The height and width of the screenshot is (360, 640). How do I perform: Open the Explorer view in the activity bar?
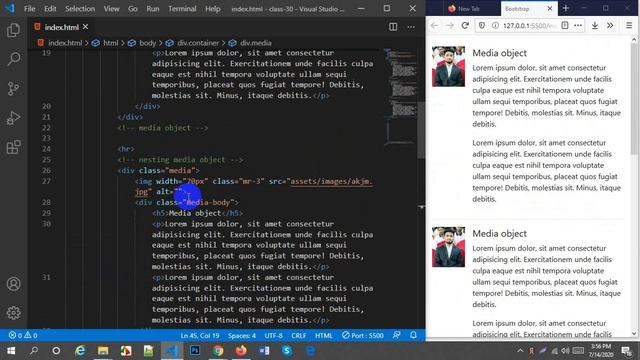click(13, 30)
